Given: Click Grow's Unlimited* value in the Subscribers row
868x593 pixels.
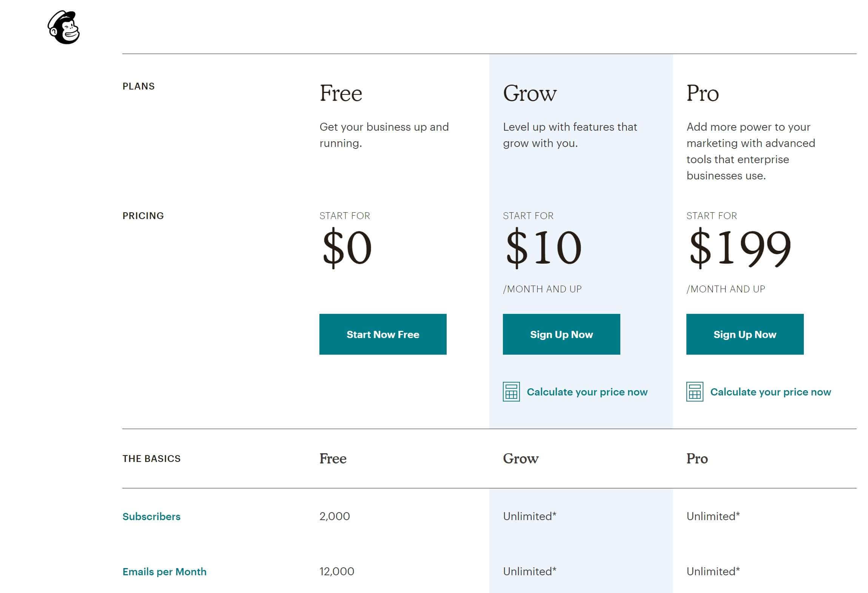Looking at the screenshot, I should point(529,516).
